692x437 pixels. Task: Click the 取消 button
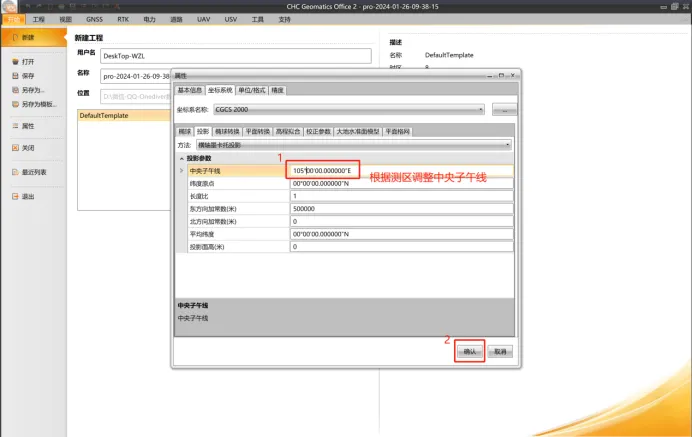[500, 351]
